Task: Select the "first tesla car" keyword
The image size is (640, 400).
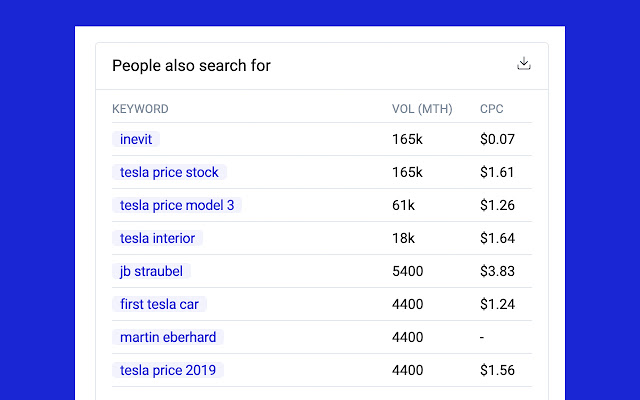Action: click(159, 304)
